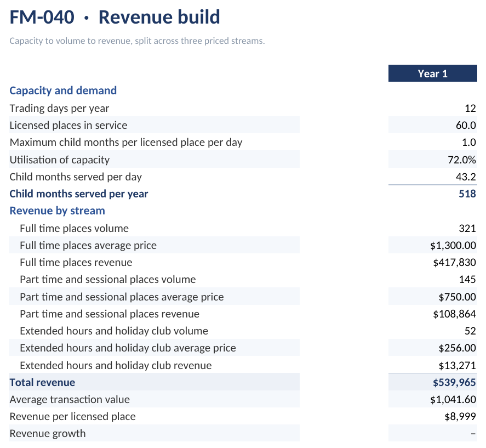The width and height of the screenshot is (486, 448).
Task: Click Extended hours and holiday club revenue label
Action: (116, 365)
